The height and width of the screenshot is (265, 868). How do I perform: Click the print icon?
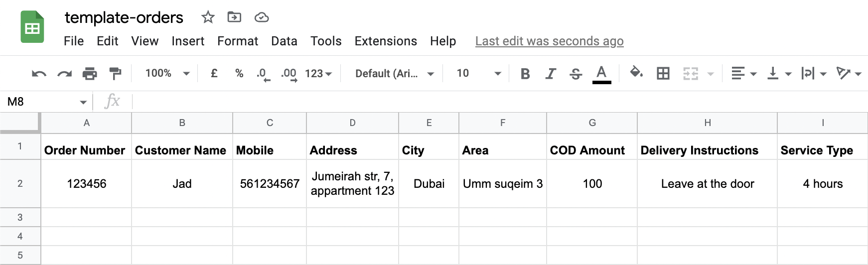(x=90, y=74)
